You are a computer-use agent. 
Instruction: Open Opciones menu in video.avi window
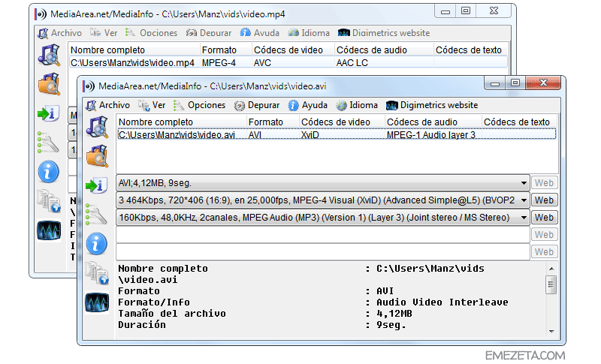pos(200,105)
